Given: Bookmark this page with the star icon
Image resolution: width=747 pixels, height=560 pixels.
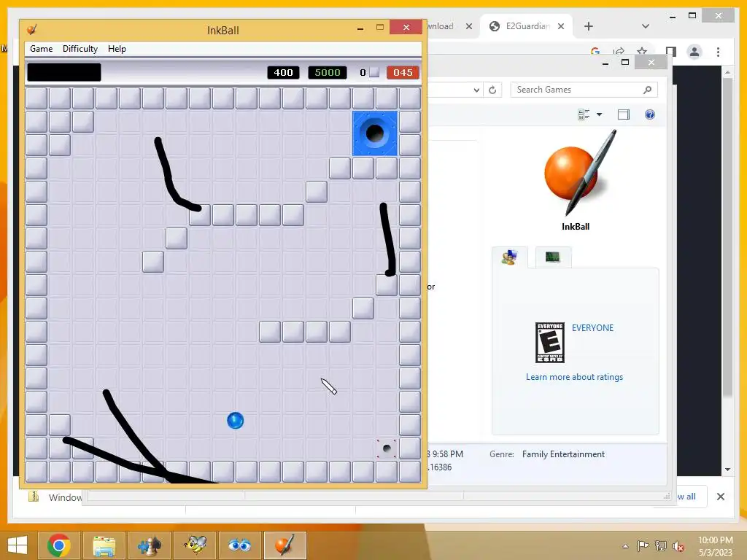Looking at the screenshot, I should click(642, 52).
